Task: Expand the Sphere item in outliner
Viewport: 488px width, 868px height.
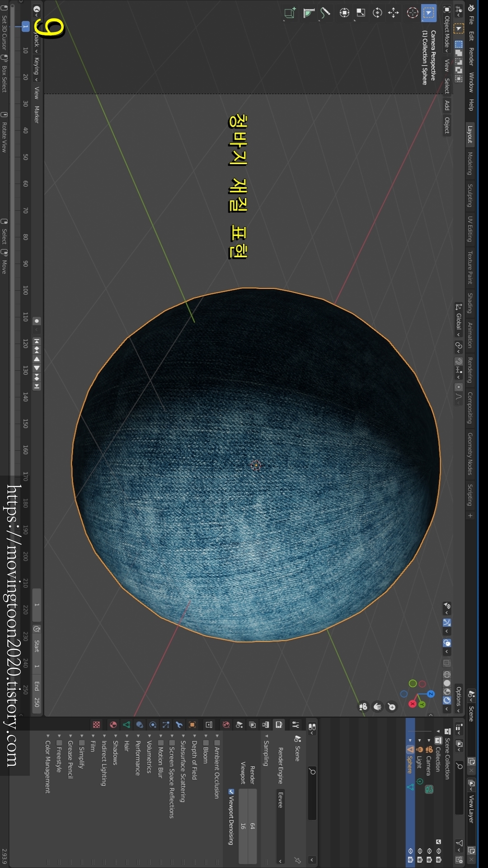Action: [x=410, y=741]
